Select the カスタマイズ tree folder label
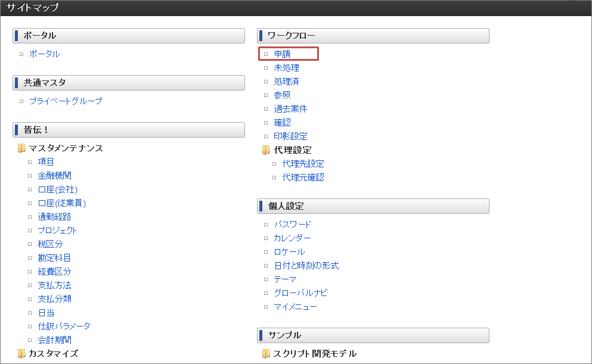Viewport: 592px width, 364px height. pos(54,354)
